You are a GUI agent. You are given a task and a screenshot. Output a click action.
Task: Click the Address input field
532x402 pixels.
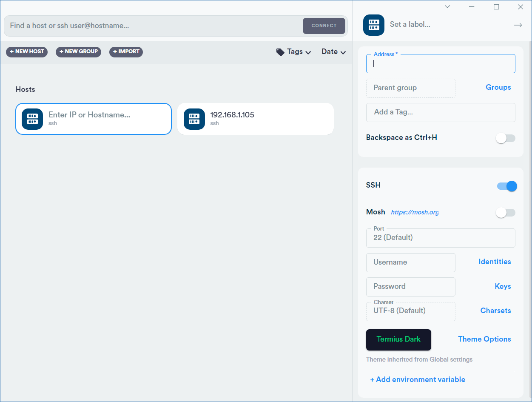click(441, 63)
